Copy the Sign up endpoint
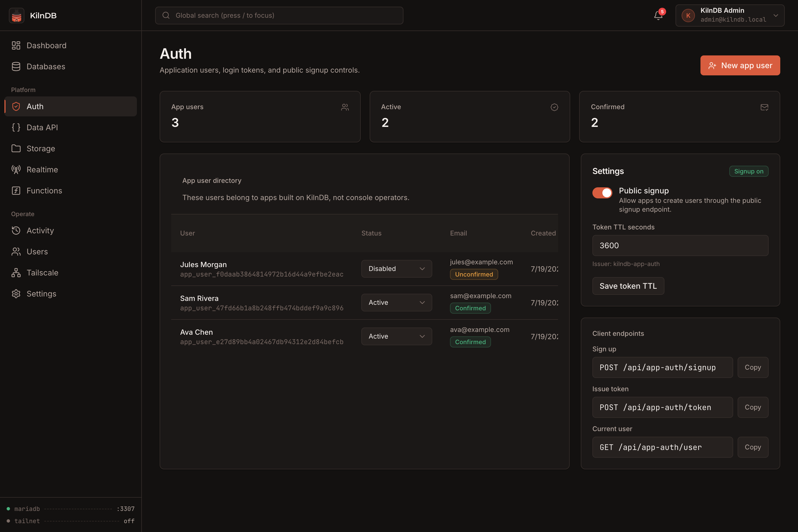The image size is (798, 532). click(x=753, y=367)
